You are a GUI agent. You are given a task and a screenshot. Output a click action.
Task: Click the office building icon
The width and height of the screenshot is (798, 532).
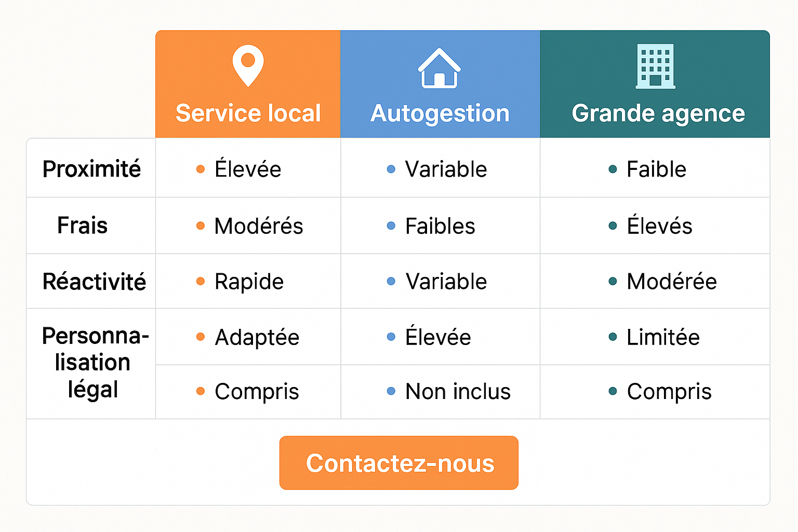coord(656,66)
